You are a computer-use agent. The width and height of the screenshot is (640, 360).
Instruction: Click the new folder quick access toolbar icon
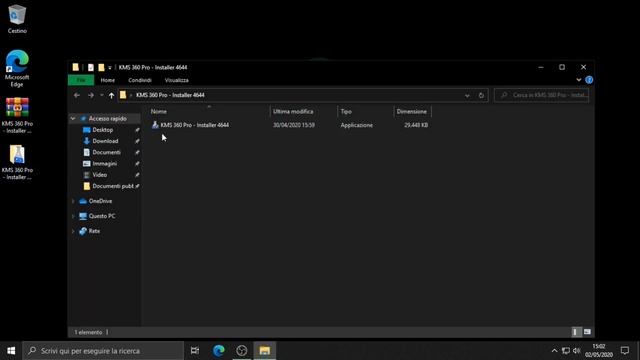(101, 67)
